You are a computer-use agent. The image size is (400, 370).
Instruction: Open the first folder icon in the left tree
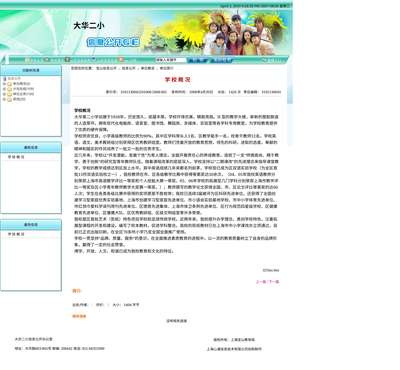coord(10,84)
